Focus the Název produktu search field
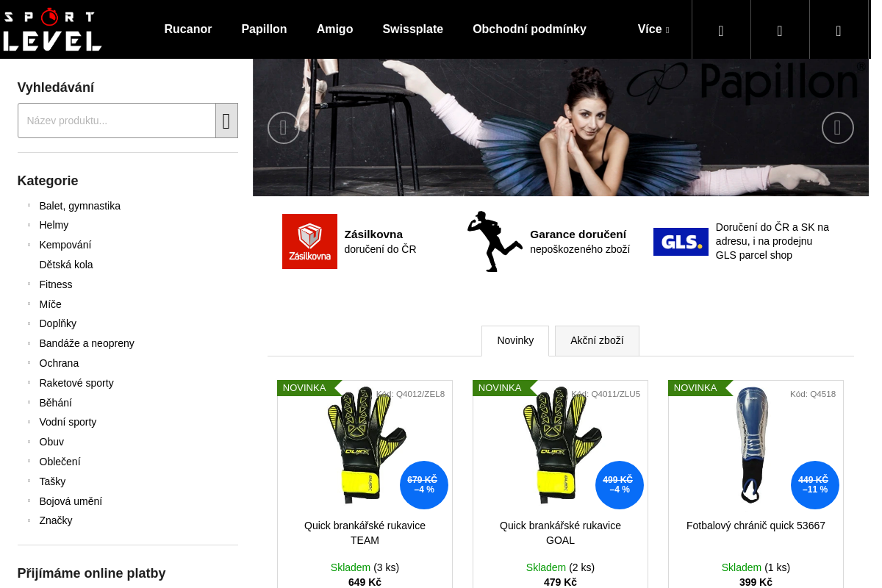Viewport: 882px width, 588px height. 117,121
